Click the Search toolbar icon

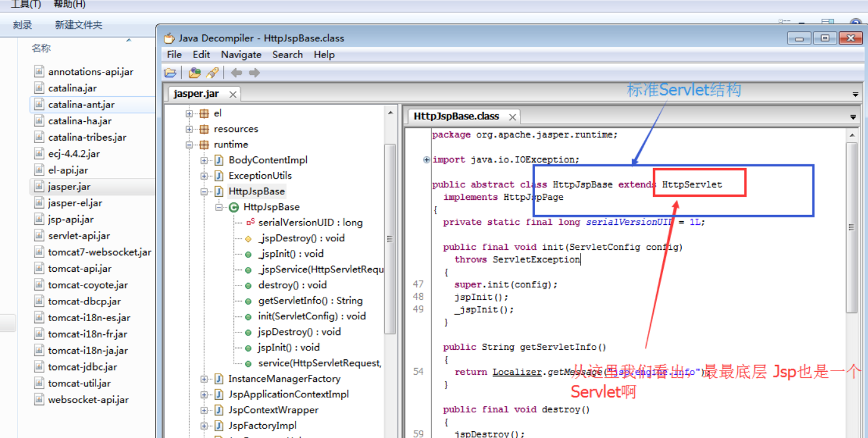click(x=212, y=73)
